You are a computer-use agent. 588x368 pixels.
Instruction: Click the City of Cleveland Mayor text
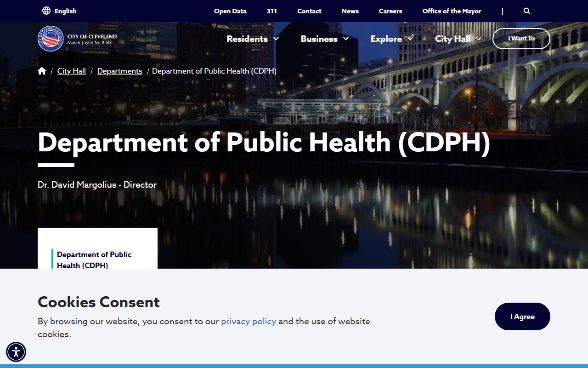92,39
